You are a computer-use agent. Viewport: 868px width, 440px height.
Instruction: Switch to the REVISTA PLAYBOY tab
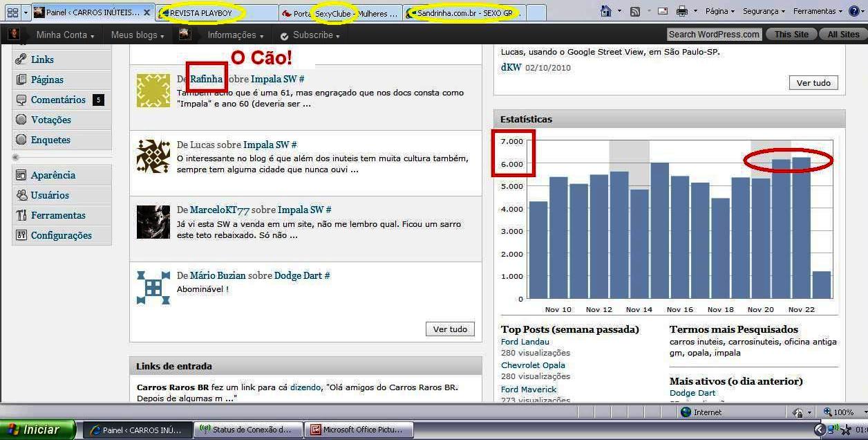point(217,13)
